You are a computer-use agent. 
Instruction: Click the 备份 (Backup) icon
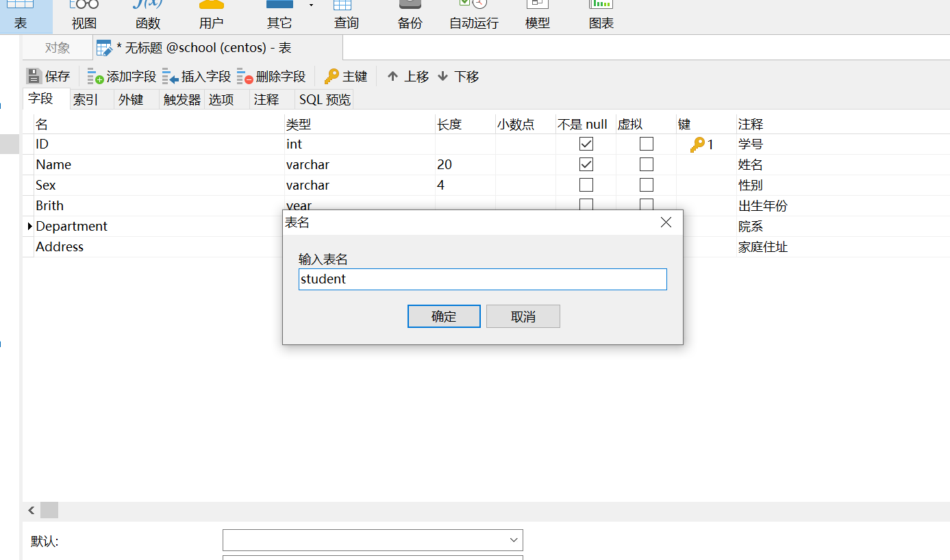point(409,15)
